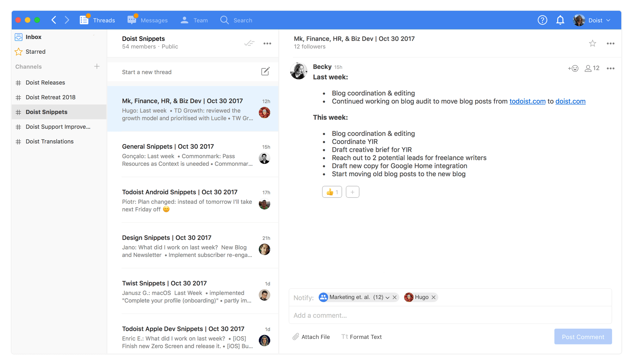Click the Post Comment button

pos(583,337)
